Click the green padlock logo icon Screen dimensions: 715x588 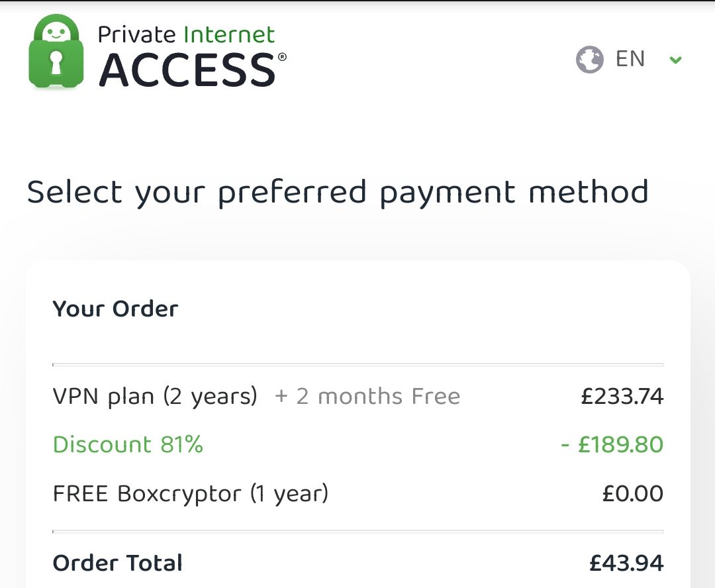point(56,52)
